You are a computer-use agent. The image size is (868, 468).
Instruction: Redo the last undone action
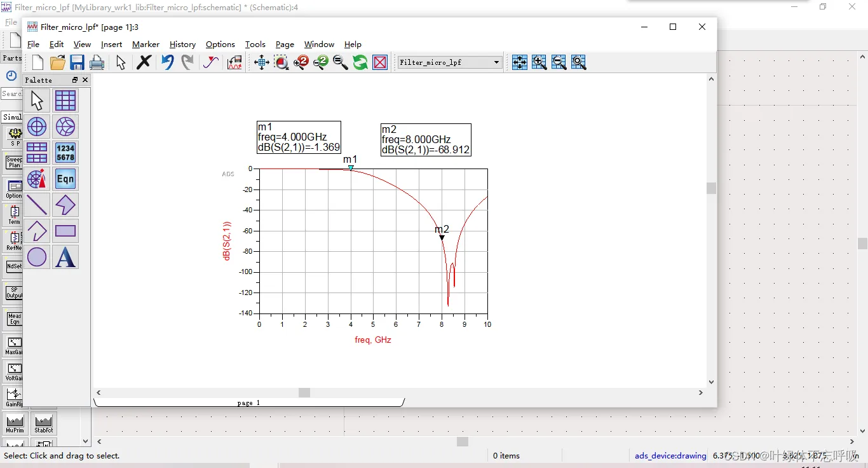point(187,62)
